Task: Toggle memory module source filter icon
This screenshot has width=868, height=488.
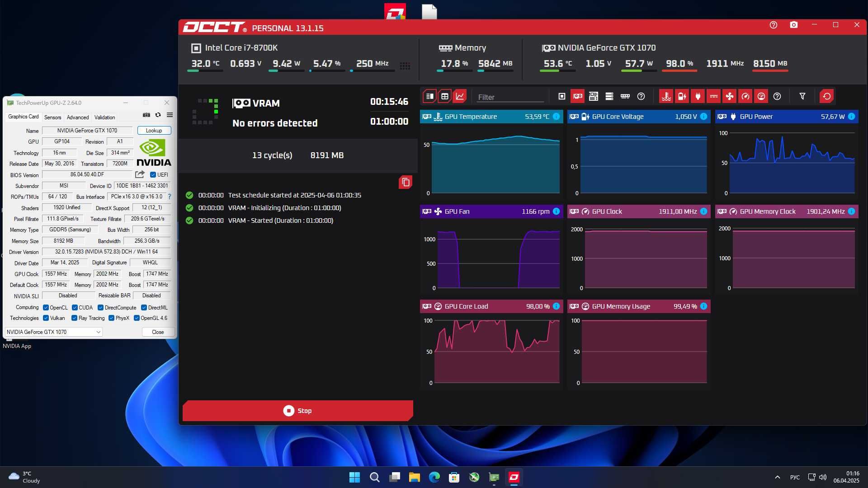Action: point(625,96)
